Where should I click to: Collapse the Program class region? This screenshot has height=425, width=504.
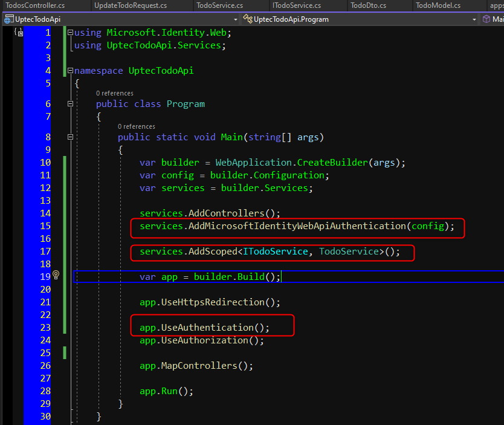(x=71, y=104)
